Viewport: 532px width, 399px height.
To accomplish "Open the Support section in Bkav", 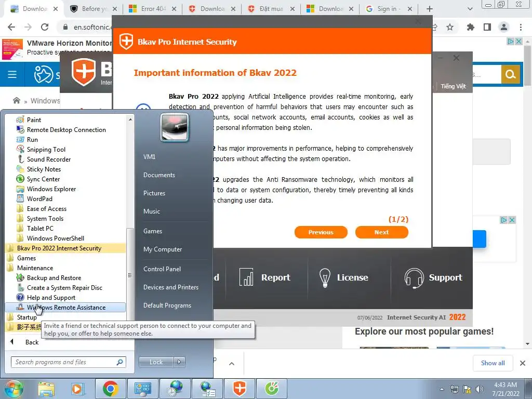I will pos(433,277).
